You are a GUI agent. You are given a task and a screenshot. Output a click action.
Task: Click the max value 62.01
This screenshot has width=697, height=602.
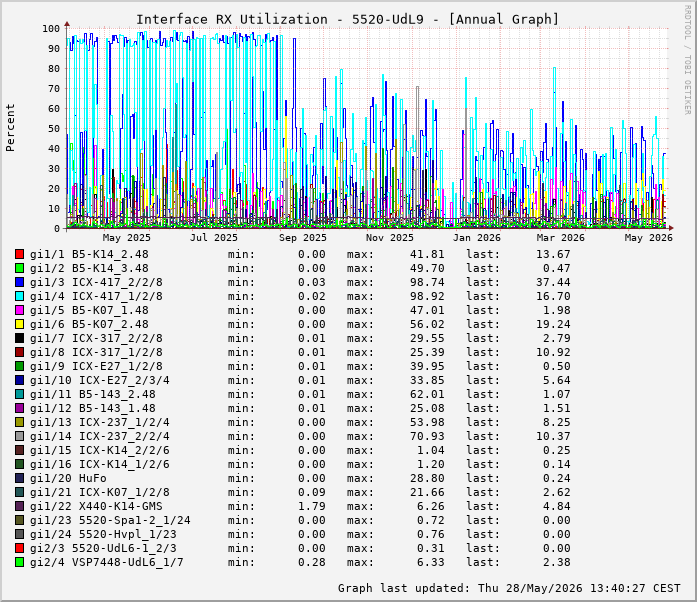coord(427,394)
